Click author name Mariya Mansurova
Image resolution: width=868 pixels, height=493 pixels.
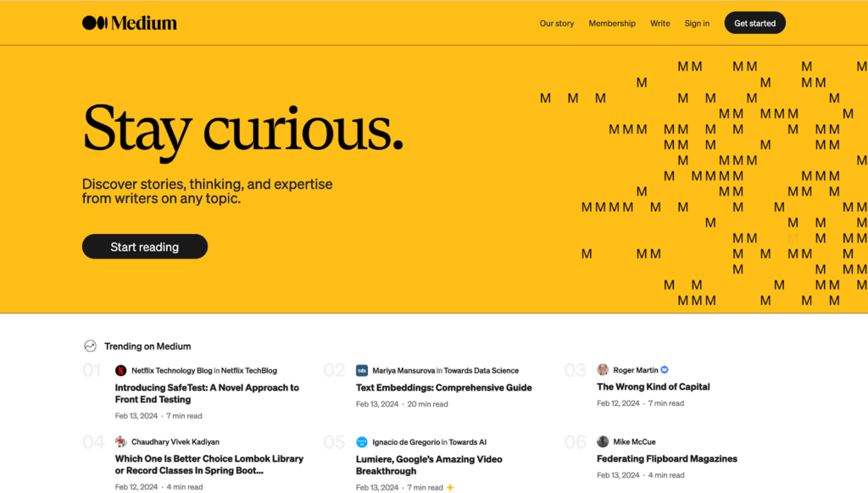point(403,371)
